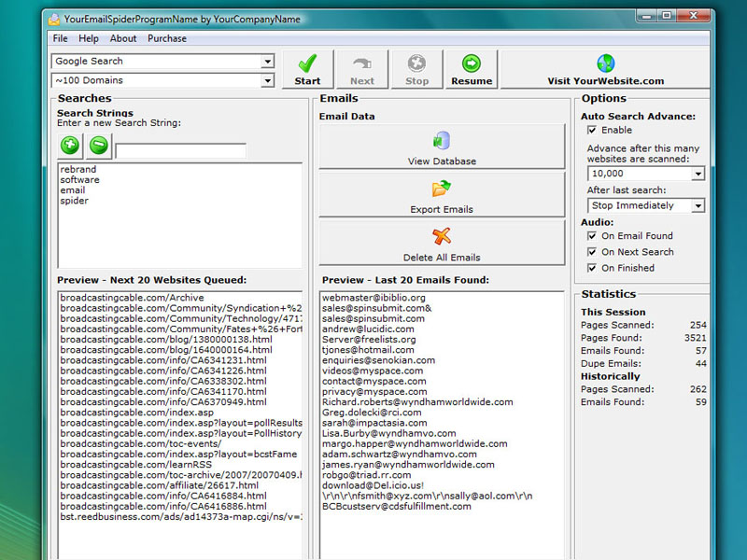Click the red X Delete All Emails icon
The height and width of the screenshot is (560, 747).
[442, 236]
